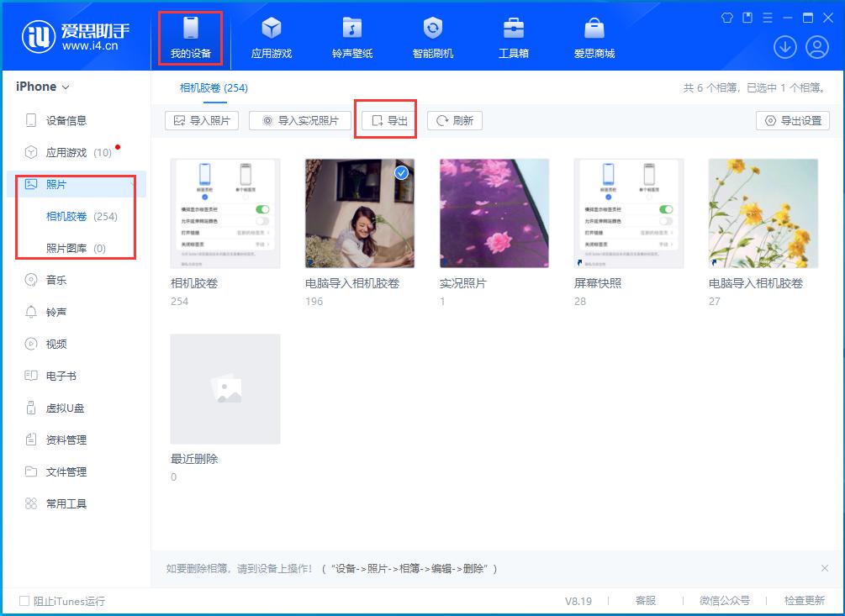This screenshot has width=845, height=616.
Task: Click the 导出 export button
Action: coord(386,120)
